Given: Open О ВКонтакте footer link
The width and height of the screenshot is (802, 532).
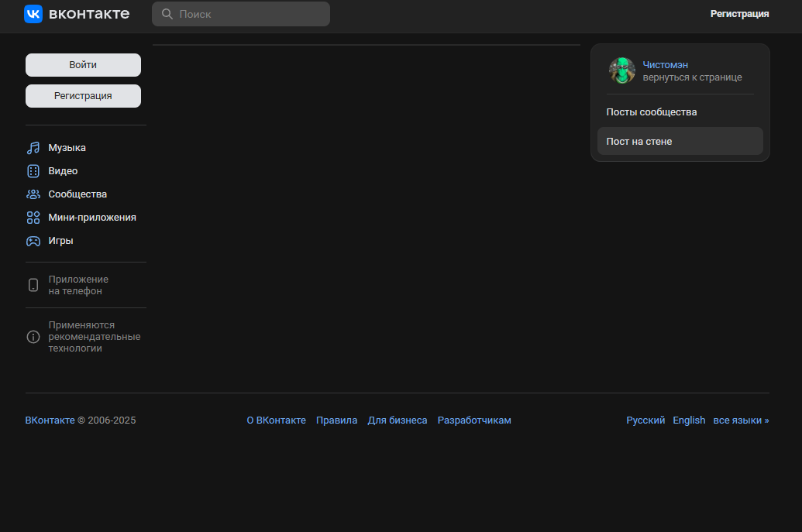Looking at the screenshot, I should click(276, 420).
